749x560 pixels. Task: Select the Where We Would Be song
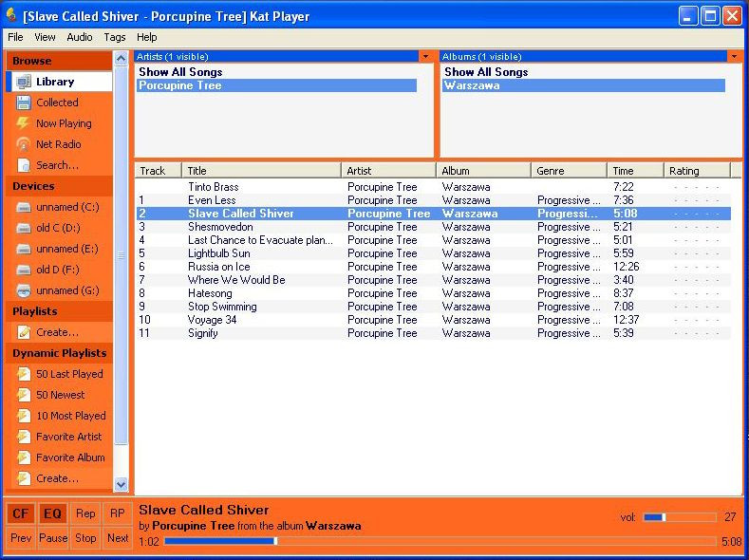433,280
